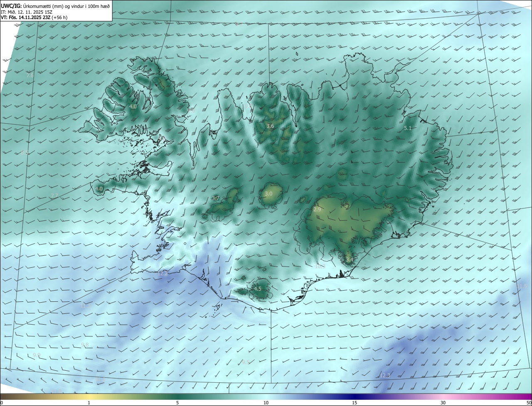
Task: Click the 7.7 value west of Snæfellsnes
Action: click(54, 196)
